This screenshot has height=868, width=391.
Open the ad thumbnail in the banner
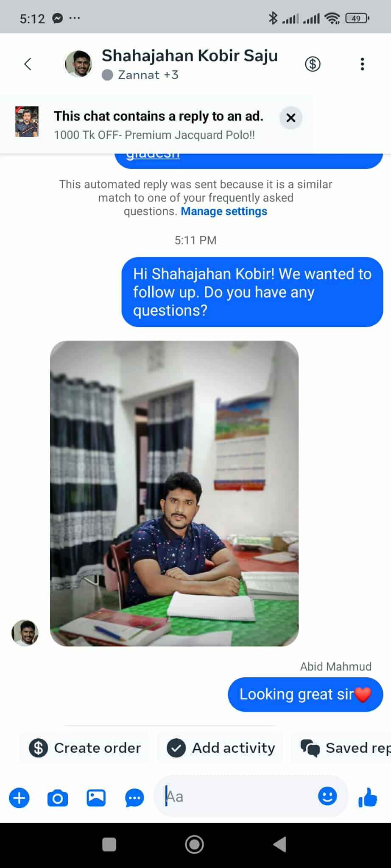coord(27,122)
